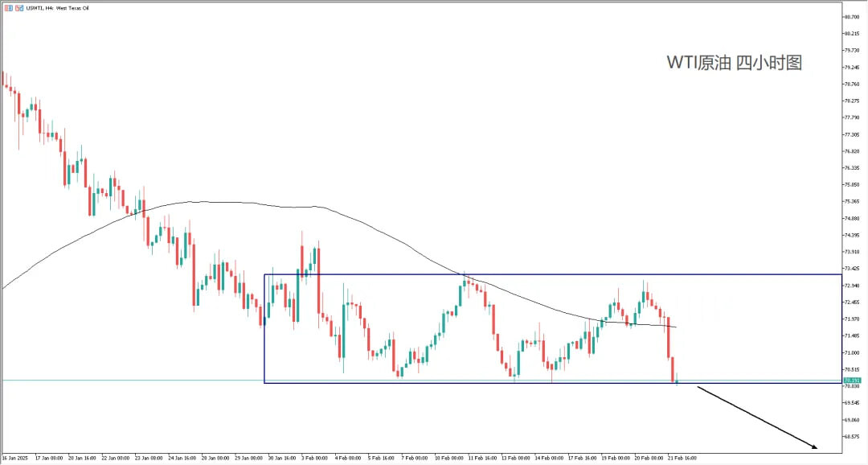This screenshot has width=868, height=465.
Task: Click the right end of moving average line
Action: pyautogui.click(x=676, y=327)
